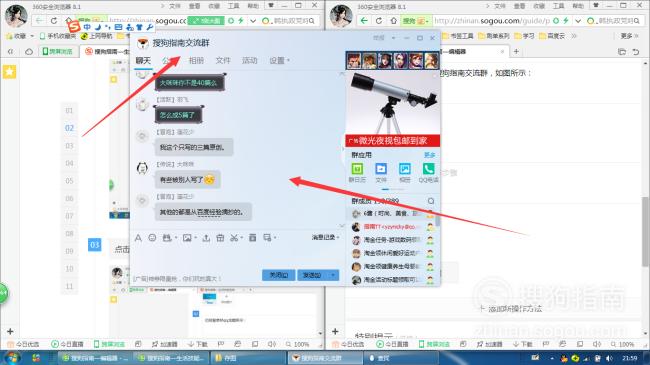Open the 百度云 bookmark in right browser

point(552,36)
